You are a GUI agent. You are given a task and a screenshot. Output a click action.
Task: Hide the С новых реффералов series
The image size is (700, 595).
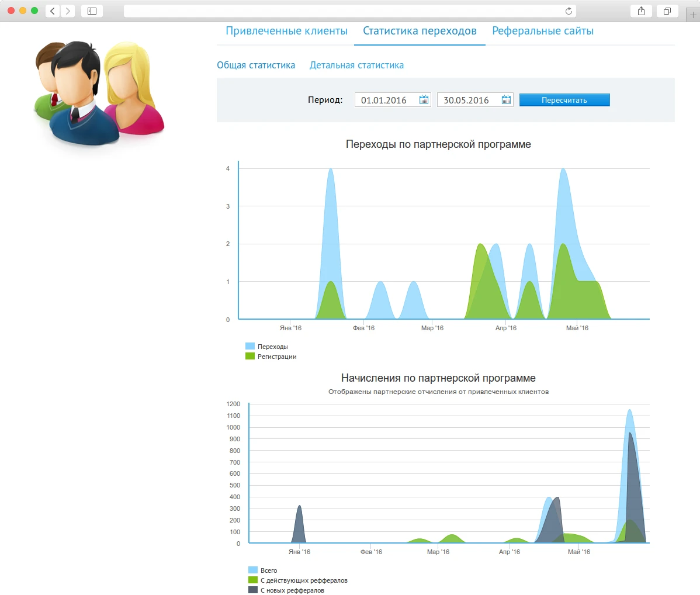(292, 590)
